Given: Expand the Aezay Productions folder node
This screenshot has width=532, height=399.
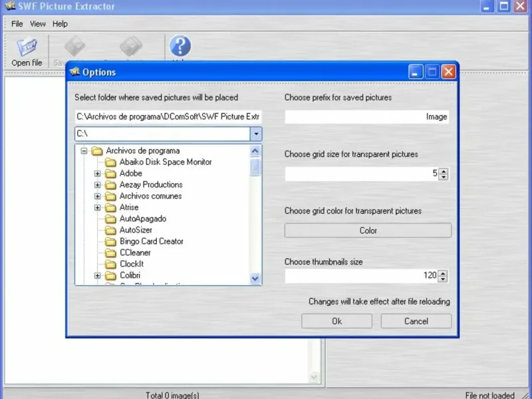Looking at the screenshot, I should [97, 185].
